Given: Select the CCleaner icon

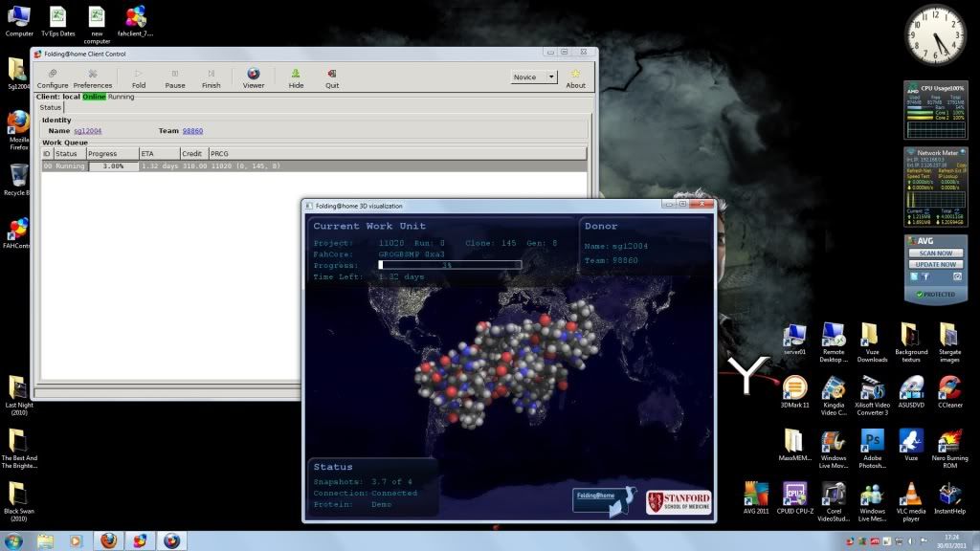Looking at the screenshot, I should 949,391.
